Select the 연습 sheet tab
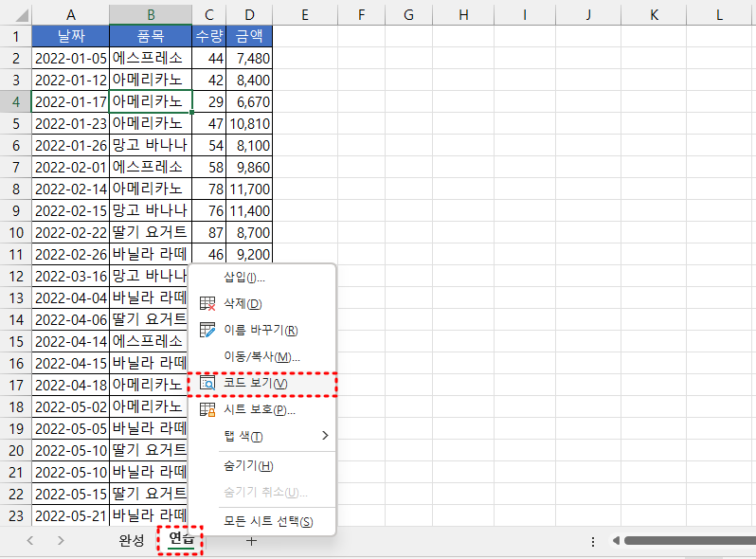Viewport: 756px width, 559px height. coord(181,540)
